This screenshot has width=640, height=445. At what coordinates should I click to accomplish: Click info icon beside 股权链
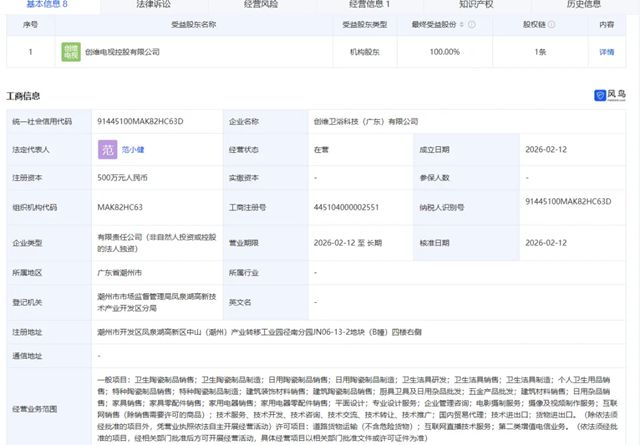pyautogui.click(x=551, y=24)
